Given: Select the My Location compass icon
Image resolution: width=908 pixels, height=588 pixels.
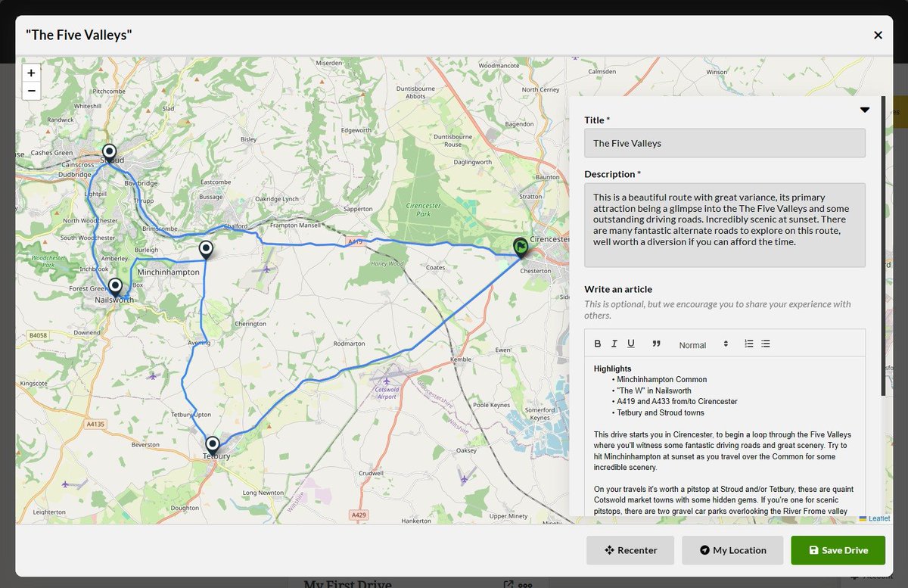Looking at the screenshot, I should coord(704,550).
